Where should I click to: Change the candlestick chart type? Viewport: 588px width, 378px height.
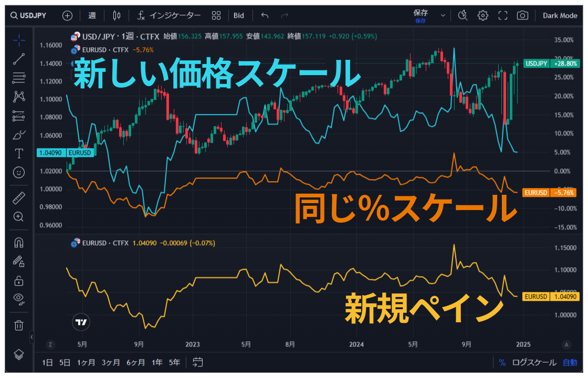(x=117, y=15)
